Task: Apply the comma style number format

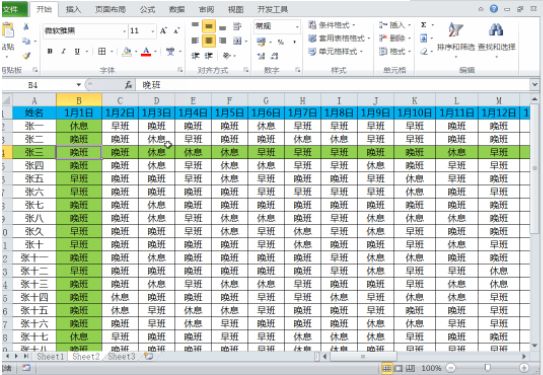Action: click(x=294, y=42)
